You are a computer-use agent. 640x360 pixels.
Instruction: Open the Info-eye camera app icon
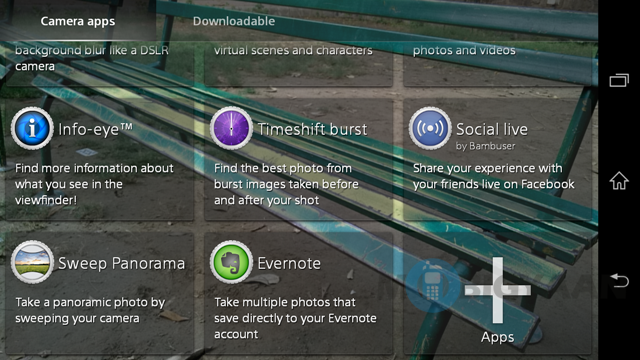coord(32,128)
